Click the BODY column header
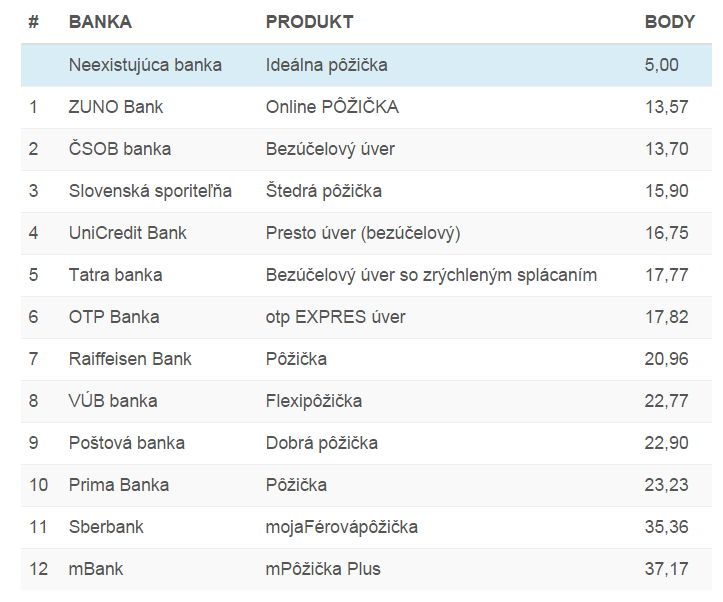723x602 pixels. point(669,22)
